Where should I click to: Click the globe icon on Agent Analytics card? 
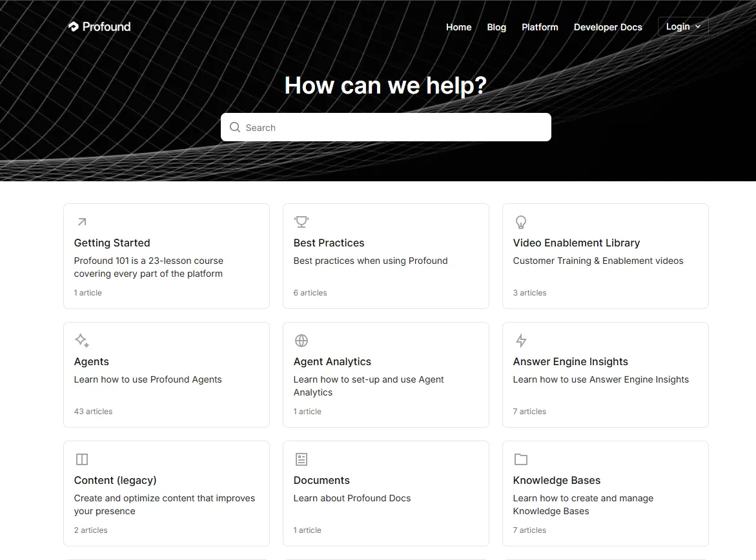point(301,341)
